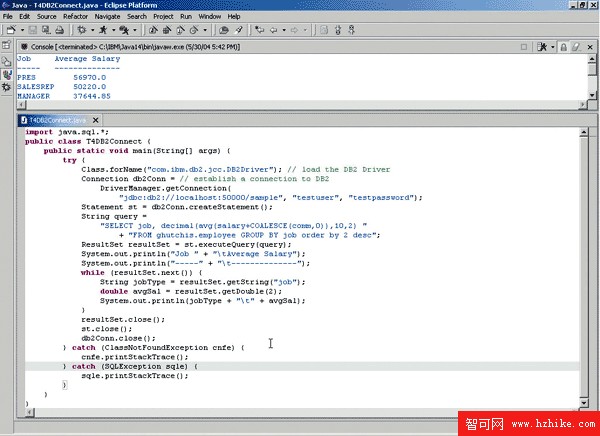Screen dimensions: 600x436
Task: Open the Window menu
Action: coord(210,16)
